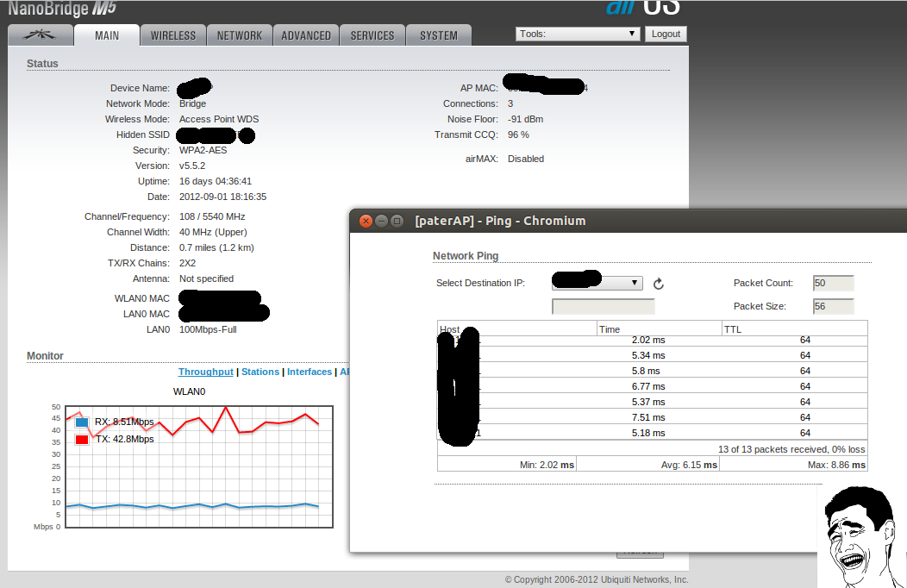Expand the Select Destination IP dropdown
Viewport: 907px width, 588px height.
tap(597, 283)
